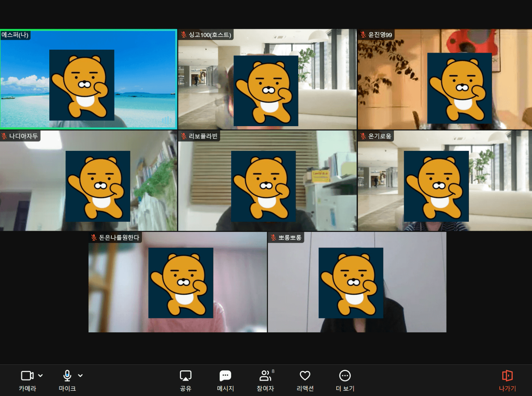Click the 에스퍼(나) name label

coord(15,35)
